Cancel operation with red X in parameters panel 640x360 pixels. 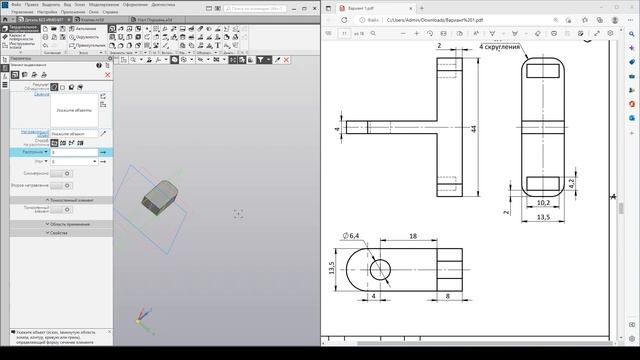107,75
